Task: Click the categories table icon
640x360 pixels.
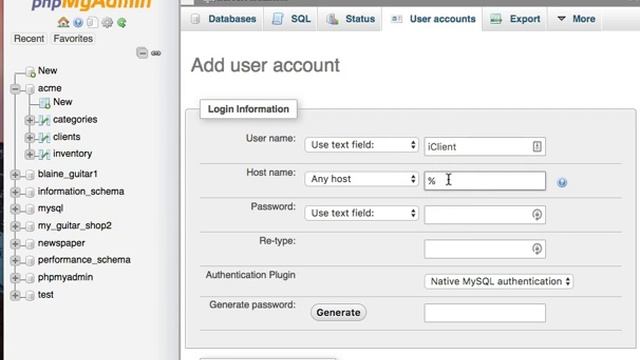Action: (44, 120)
